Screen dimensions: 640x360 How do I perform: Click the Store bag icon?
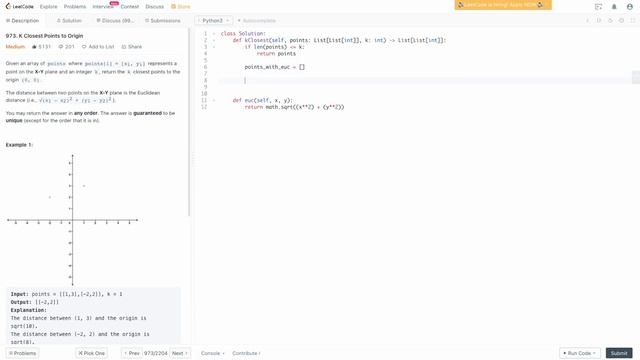173,7
